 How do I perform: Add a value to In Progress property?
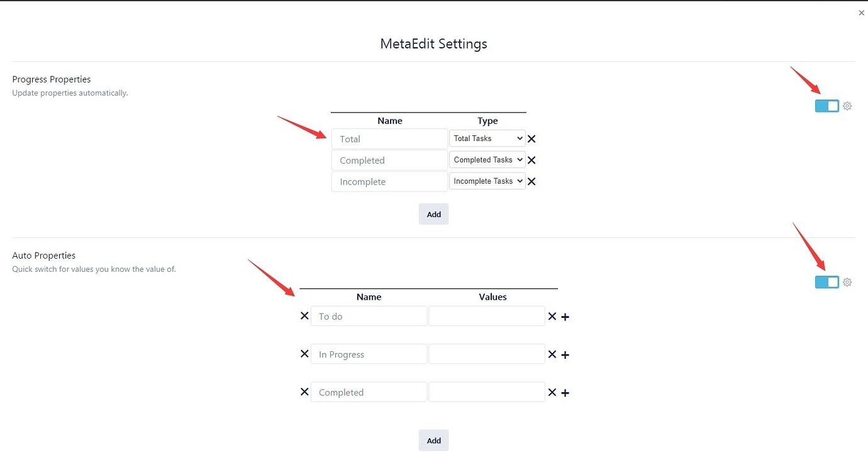click(x=565, y=355)
